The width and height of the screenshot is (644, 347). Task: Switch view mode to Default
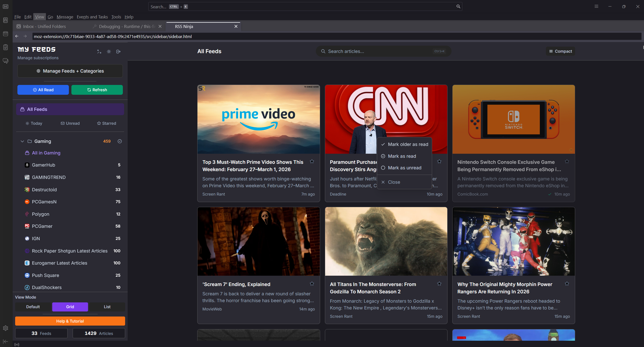33,307
